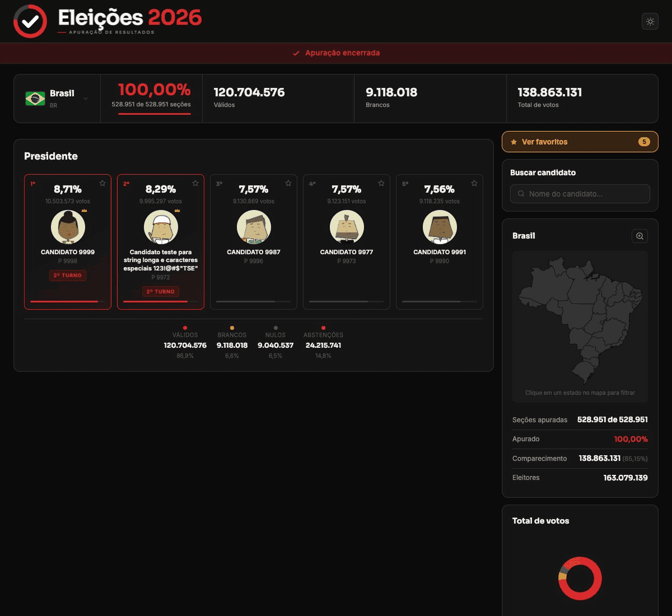Open CANDIDATO 9999 avatar thumbnail

68,227
